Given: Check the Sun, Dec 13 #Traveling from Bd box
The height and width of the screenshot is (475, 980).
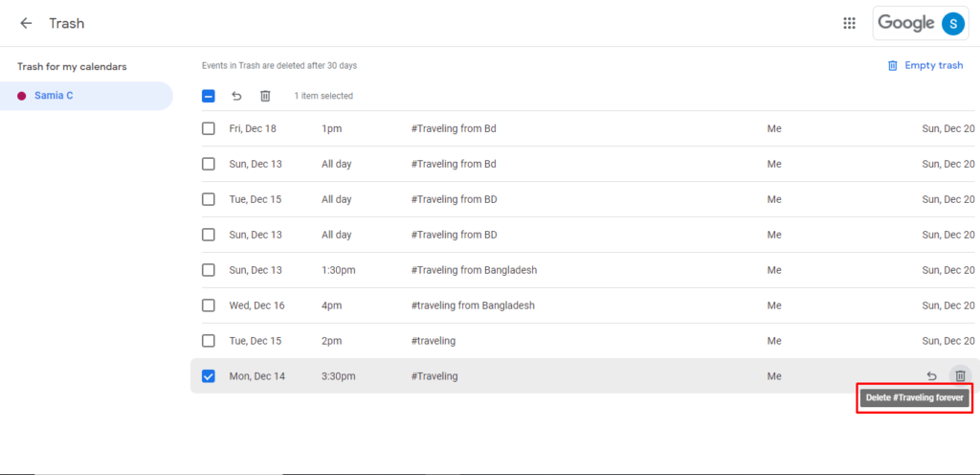Looking at the screenshot, I should [x=208, y=164].
